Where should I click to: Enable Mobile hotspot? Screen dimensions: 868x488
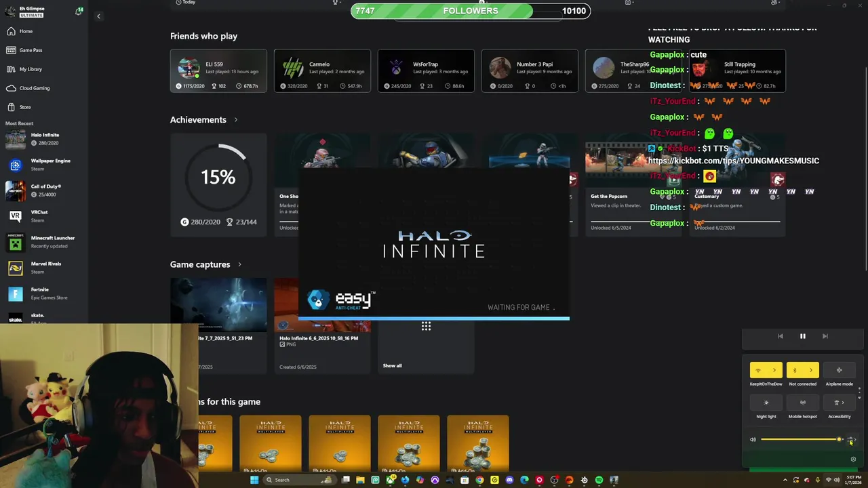click(x=803, y=403)
